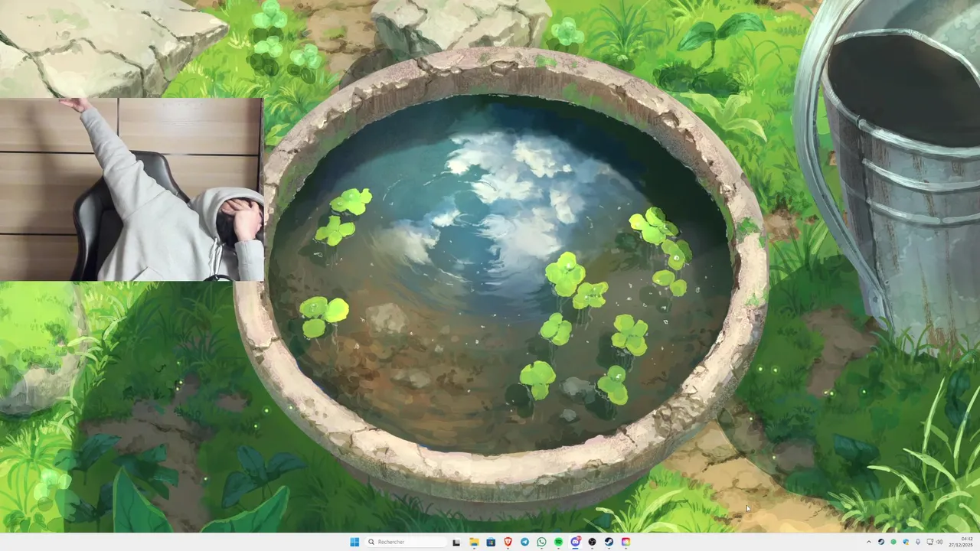Click the Rechercher search box
Viewport: 980px width, 551px height.
(407, 542)
